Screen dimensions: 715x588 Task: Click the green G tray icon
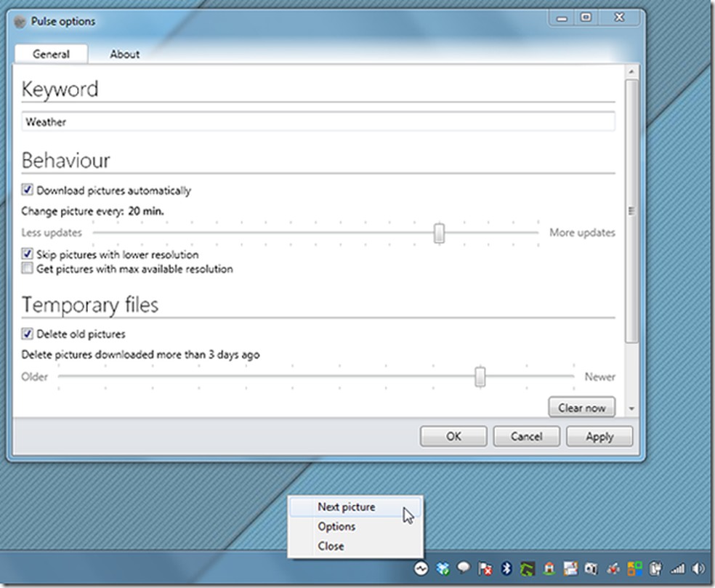coord(527,568)
